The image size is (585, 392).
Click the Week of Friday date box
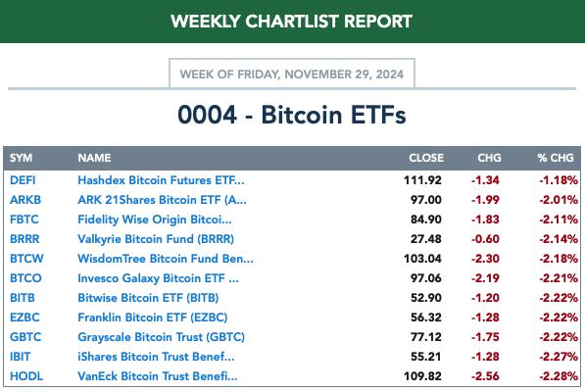click(292, 73)
